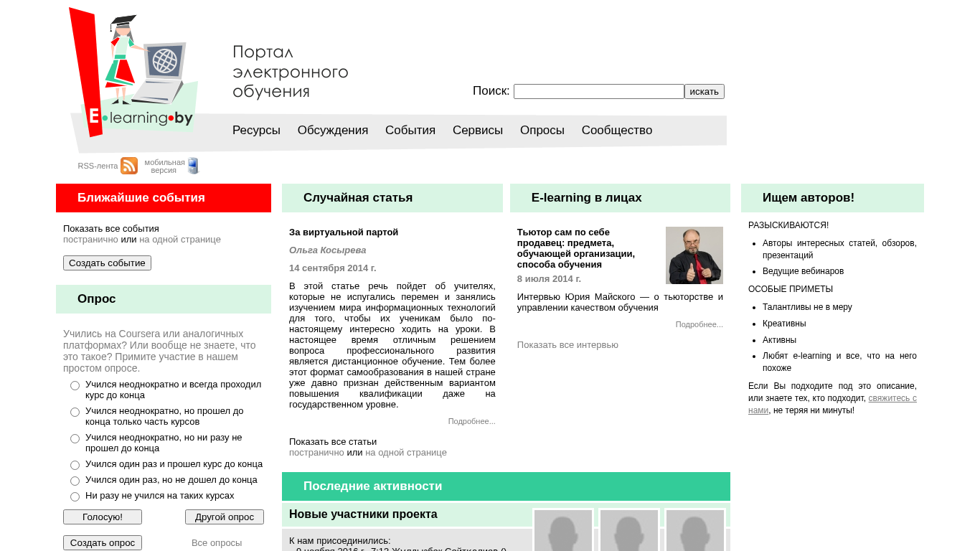Open 'Показать все интервью' link
Viewport: 980px width, 551px height.
(x=567, y=345)
